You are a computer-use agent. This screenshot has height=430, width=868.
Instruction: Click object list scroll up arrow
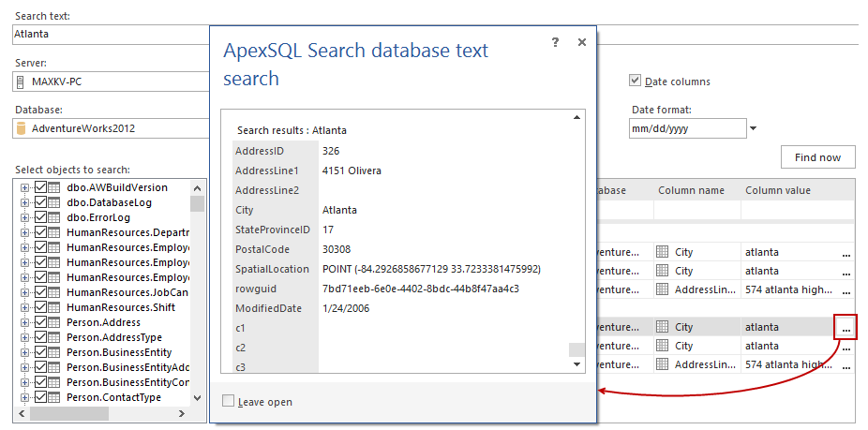198,187
